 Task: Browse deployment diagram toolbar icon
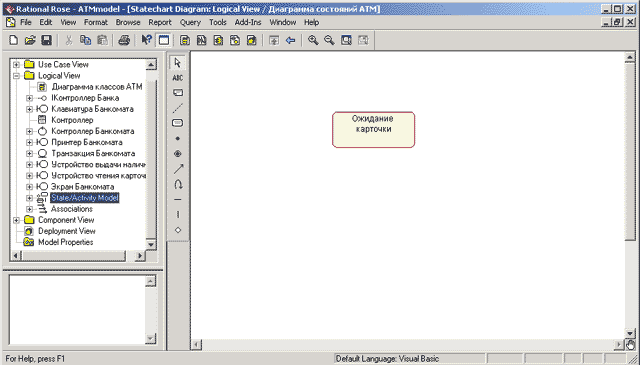252,40
